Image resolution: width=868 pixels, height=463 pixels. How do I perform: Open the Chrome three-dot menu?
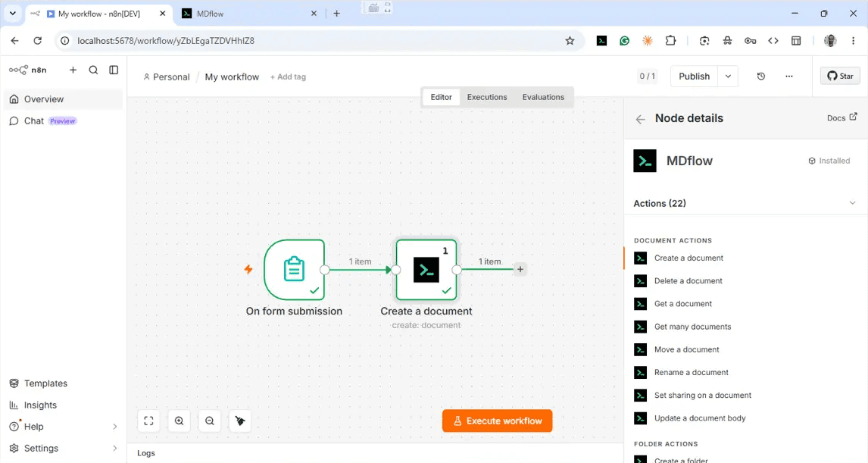pyautogui.click(x=853, y=40)
